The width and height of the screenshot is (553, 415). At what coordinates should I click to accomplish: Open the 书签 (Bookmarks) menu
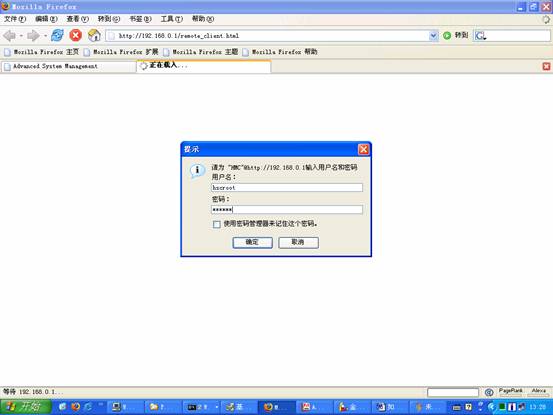point(140,19)
